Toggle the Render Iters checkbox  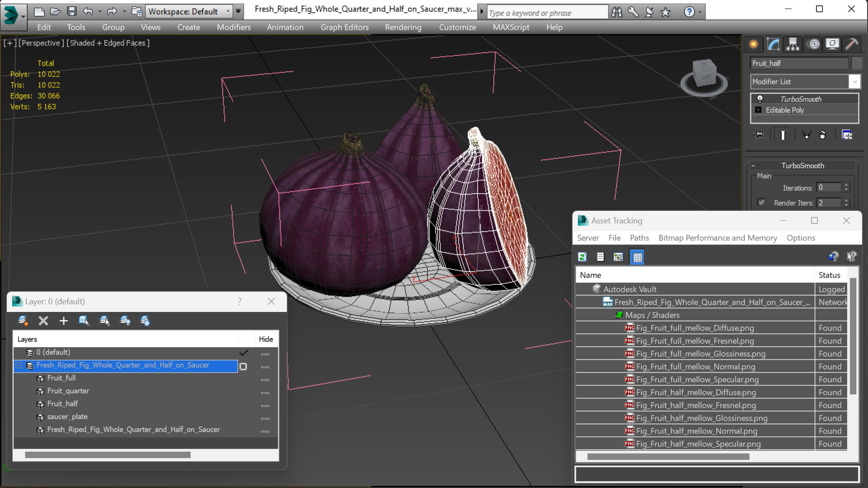pyautogui.click(x=761, y=202)
